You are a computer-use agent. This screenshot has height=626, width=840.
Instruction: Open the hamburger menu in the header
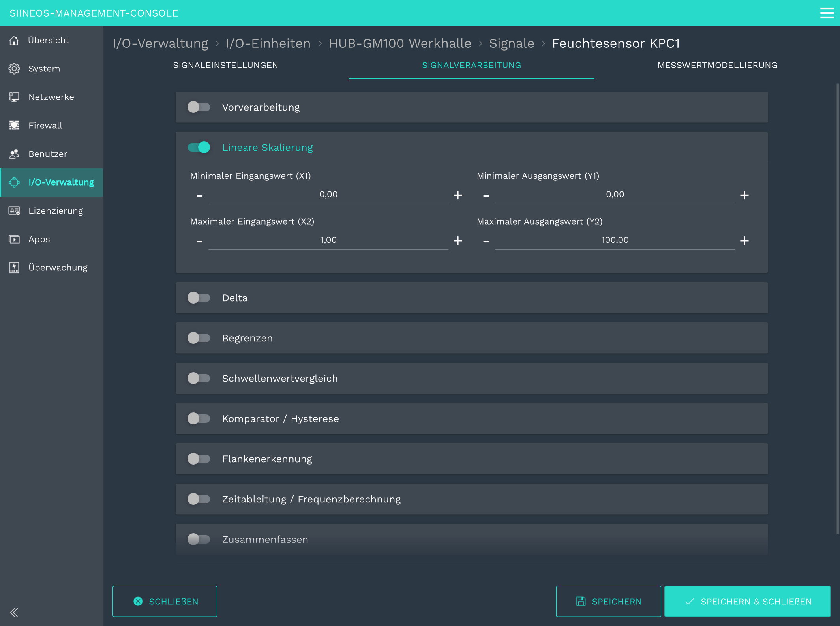827,13
